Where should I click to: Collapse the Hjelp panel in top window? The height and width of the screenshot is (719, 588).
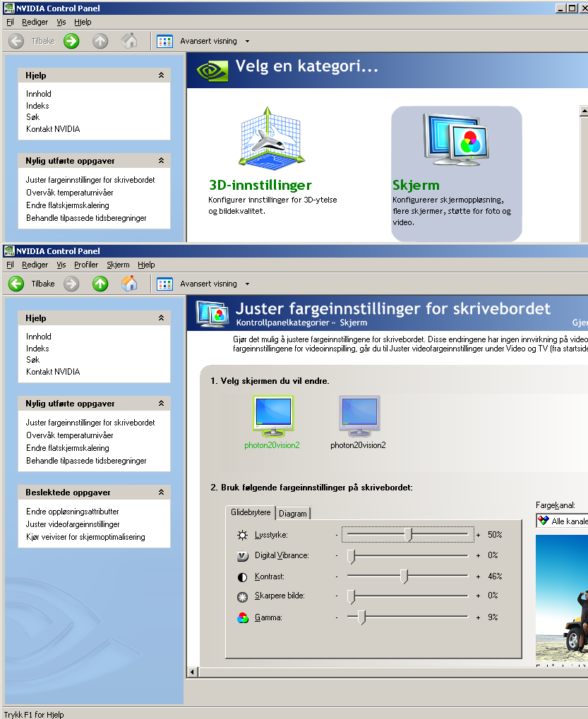click(x=162, y=75)
